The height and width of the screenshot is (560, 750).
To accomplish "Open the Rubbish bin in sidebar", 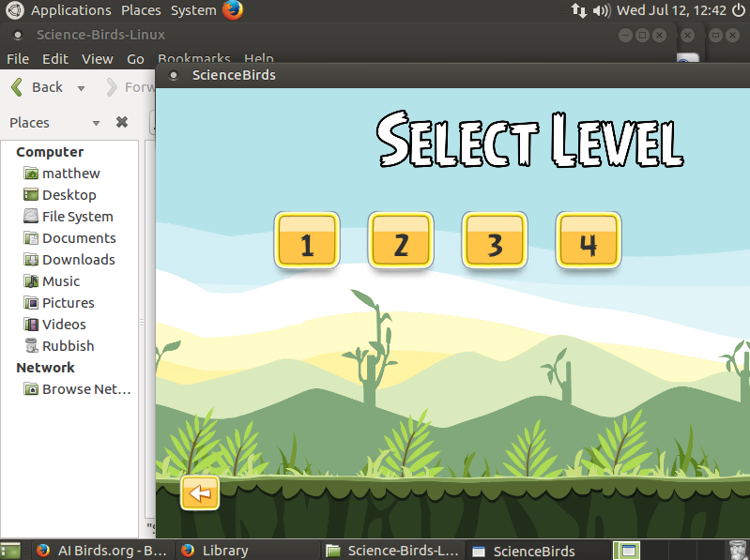I will click(x=68, y=346).
